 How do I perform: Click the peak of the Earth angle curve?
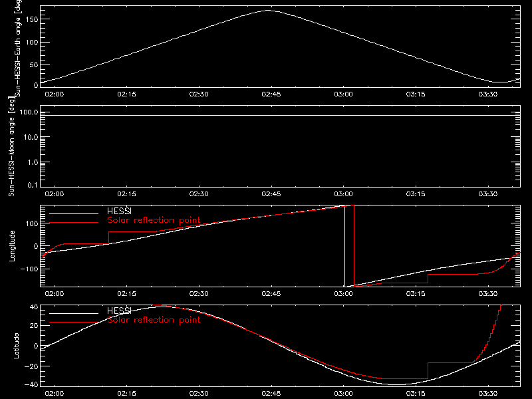pyautogui.click(x=269, y=11)
